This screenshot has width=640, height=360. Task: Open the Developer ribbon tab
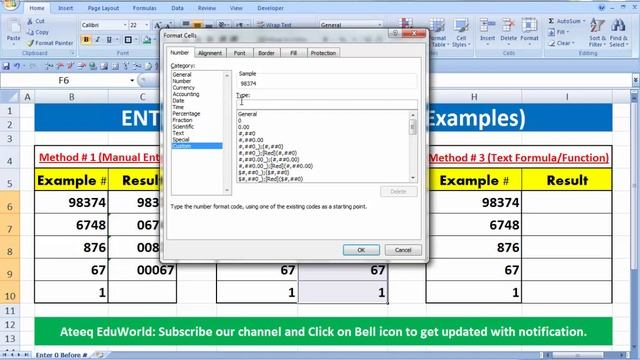(x=270, y=8)
